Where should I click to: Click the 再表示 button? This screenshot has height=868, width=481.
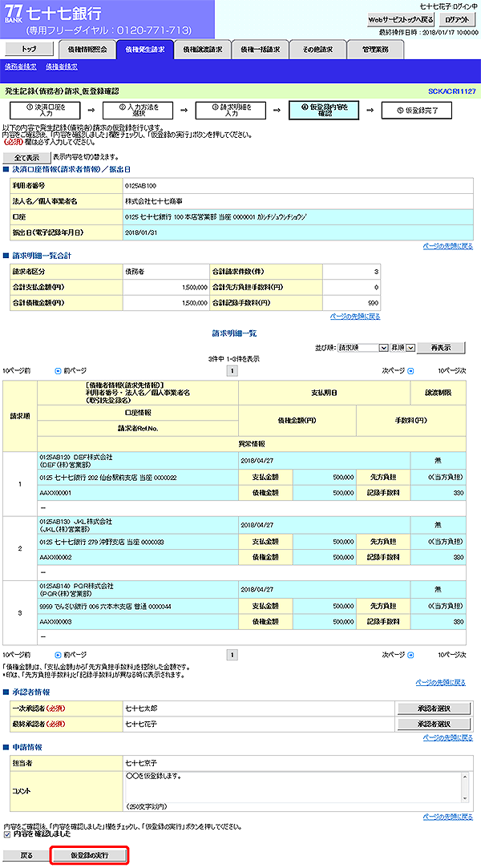[441, 348]
